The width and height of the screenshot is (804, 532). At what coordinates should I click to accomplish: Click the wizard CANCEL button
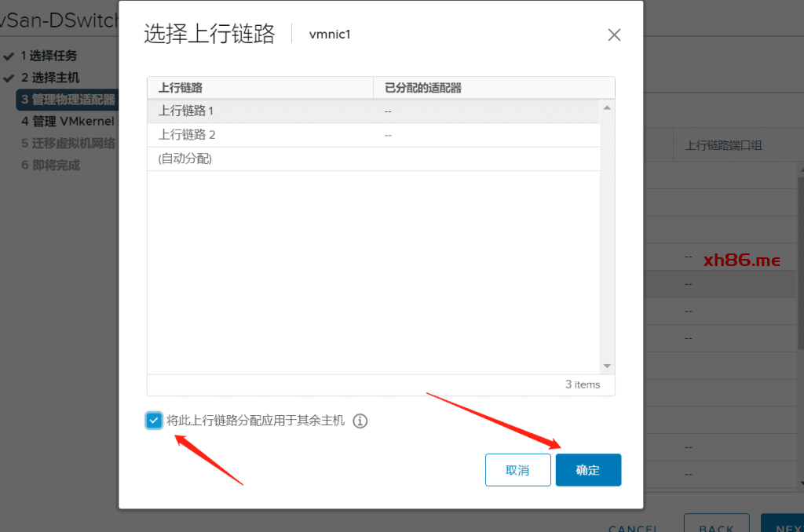[x=633, y=527]
